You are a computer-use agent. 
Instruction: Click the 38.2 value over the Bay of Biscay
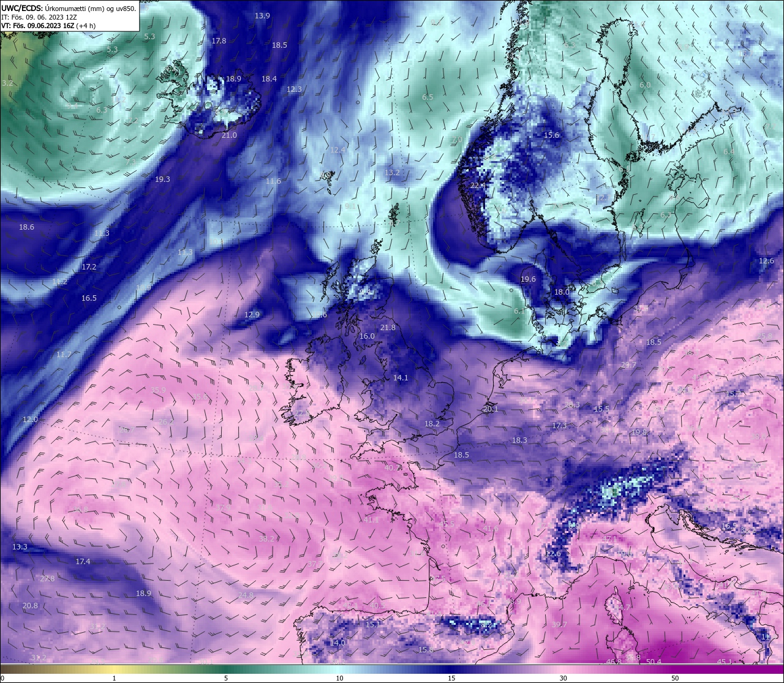266,539
